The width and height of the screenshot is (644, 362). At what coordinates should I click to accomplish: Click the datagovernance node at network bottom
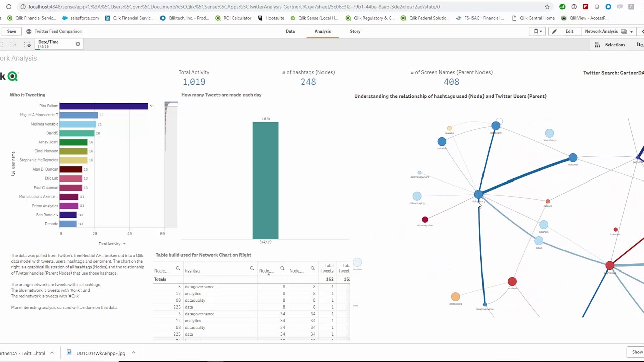click(485, 304)
